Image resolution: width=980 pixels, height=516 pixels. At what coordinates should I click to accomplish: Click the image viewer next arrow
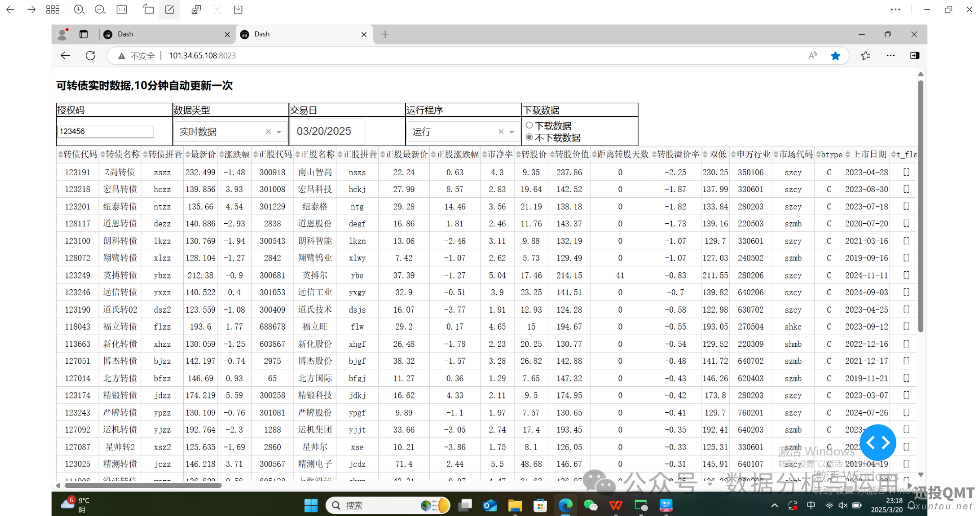pyautogui.click(x=31, y=9)
